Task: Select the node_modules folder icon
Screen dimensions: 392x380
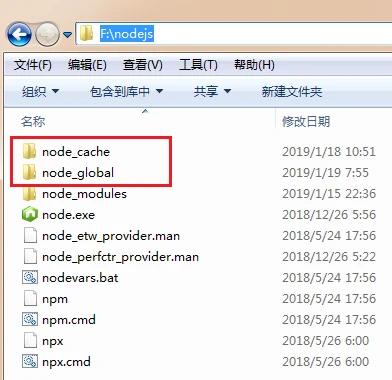Action: [x=30, y=193]
